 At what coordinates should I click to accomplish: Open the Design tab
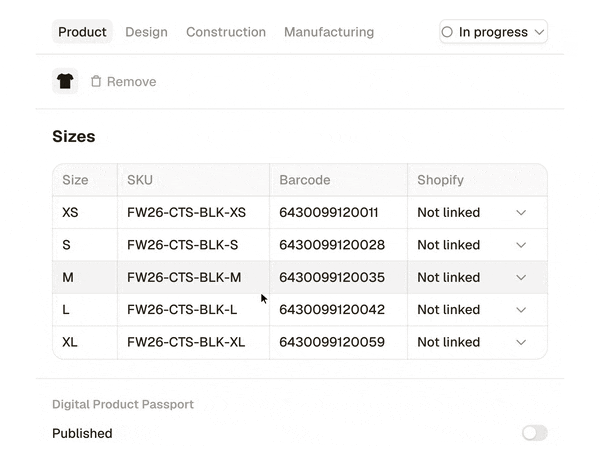[147, 32]
